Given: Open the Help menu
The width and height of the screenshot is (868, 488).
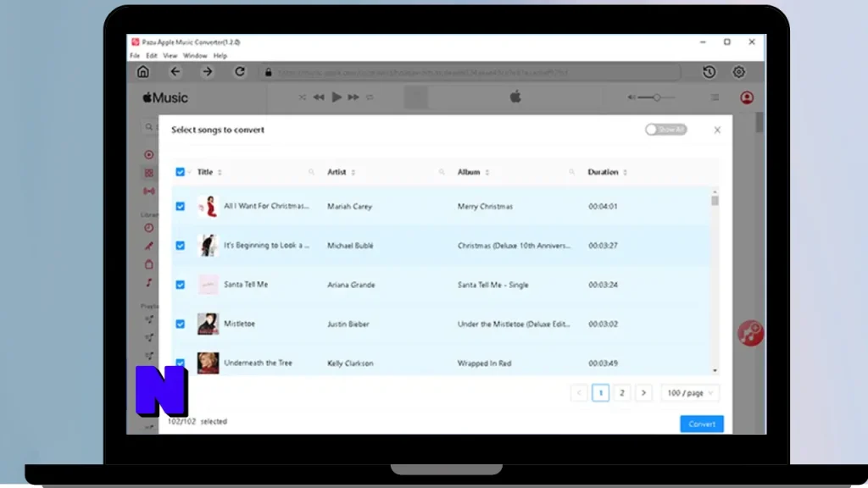Looking at the screenshot, I should 220,56.
